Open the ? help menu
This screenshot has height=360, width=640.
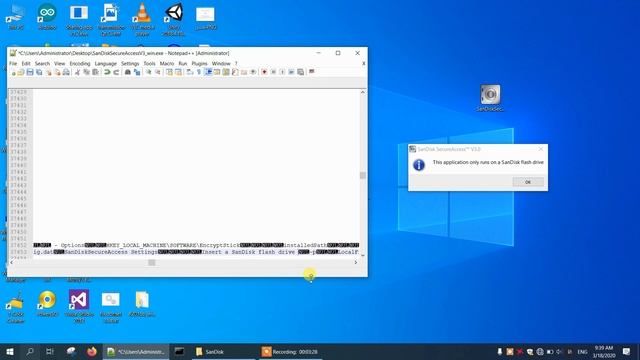click(236, 64)
